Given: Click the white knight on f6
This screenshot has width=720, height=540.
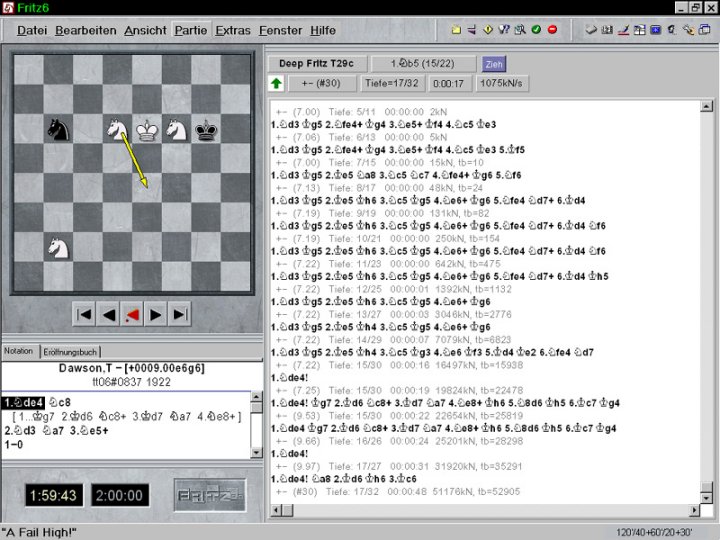Looking at the screenshot, I should tap(176, 129).
